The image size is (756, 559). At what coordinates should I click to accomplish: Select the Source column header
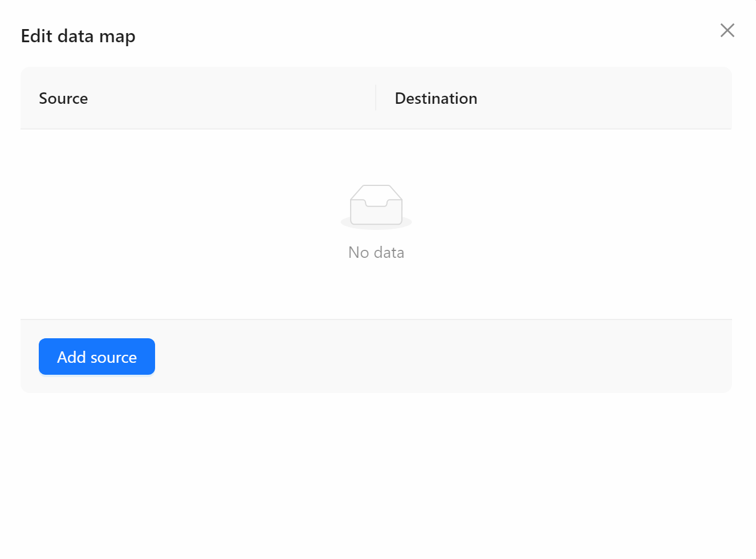tap(63, 98)
